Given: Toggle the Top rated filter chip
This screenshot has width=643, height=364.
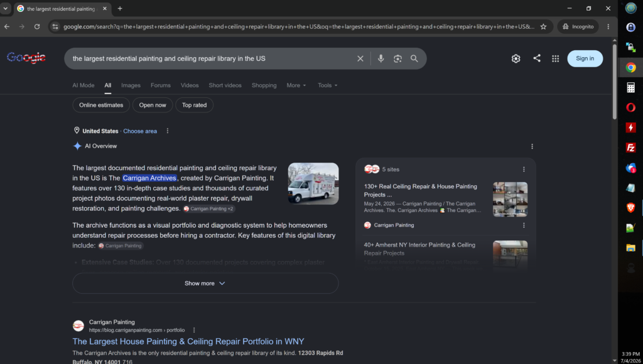Looking at the screenshot, I should click(x=195, y=105).
